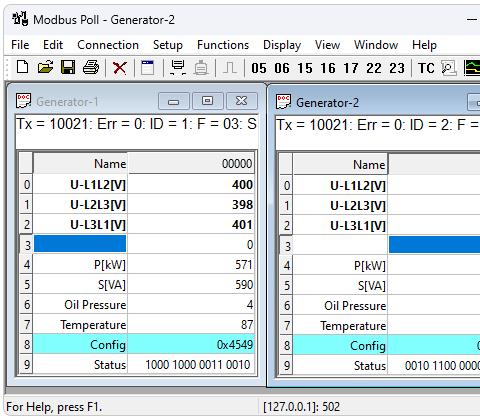Click the blue highlighted name cell in Generator-1 row 3
The width and height of the screenshot is (480, 420).
tap(80, 244)
